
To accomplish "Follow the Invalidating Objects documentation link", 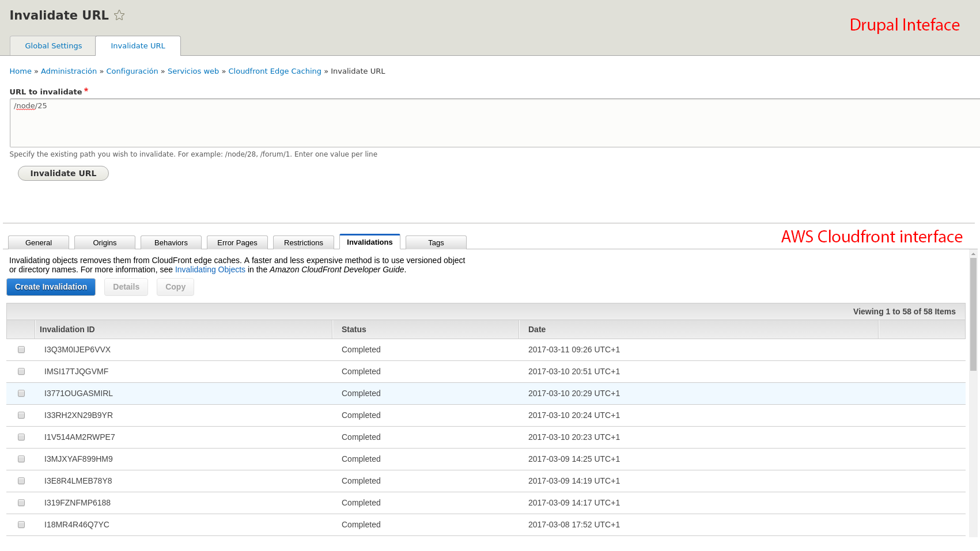I will pyautogui.click(x=210, y=269).
